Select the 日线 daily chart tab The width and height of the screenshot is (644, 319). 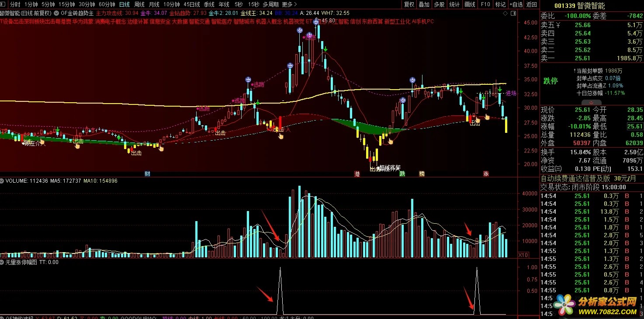(x=125, y=4)
